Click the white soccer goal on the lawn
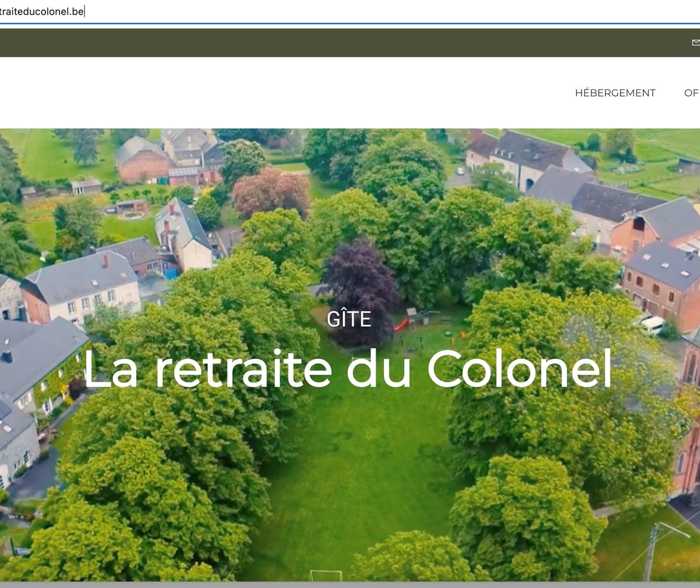 pyautogui.click(x=326, y=575)
